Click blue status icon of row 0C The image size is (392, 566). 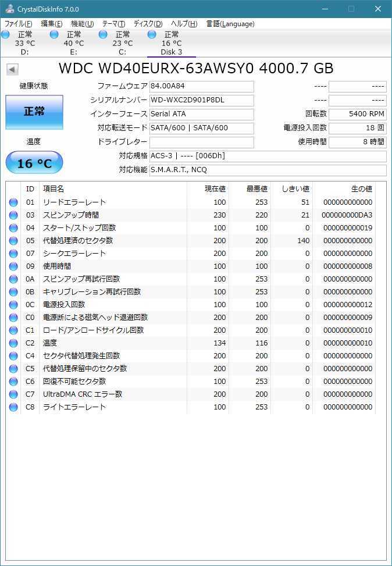click(x=13, y=305)
